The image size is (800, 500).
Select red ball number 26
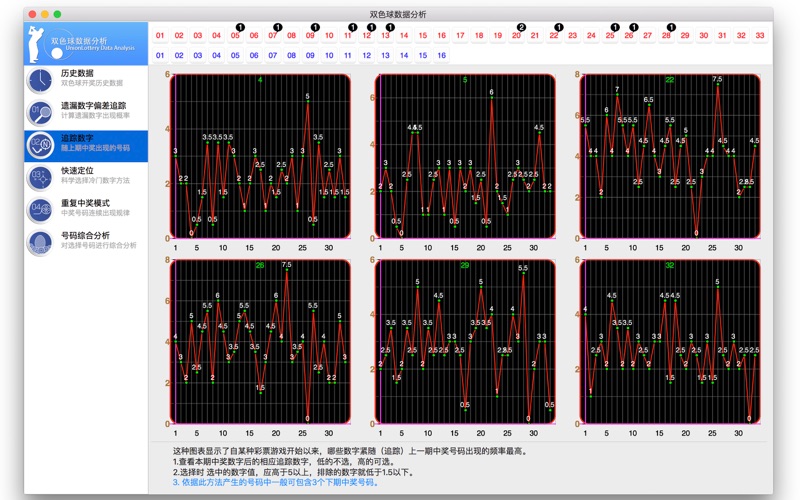click(x=629, y=36)
